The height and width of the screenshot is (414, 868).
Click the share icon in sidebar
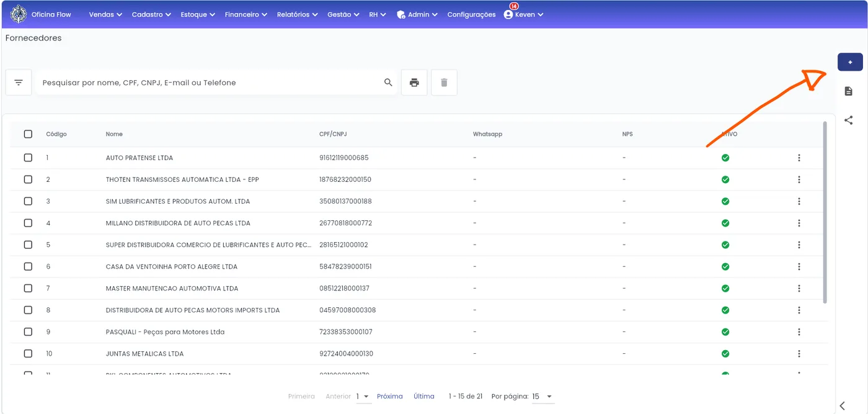click(x=849, y=120)
